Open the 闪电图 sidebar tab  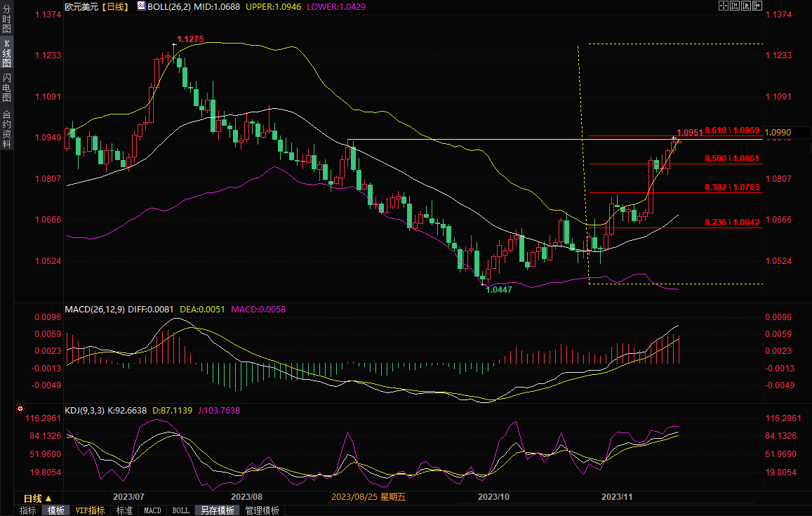(x=7, y=87)
